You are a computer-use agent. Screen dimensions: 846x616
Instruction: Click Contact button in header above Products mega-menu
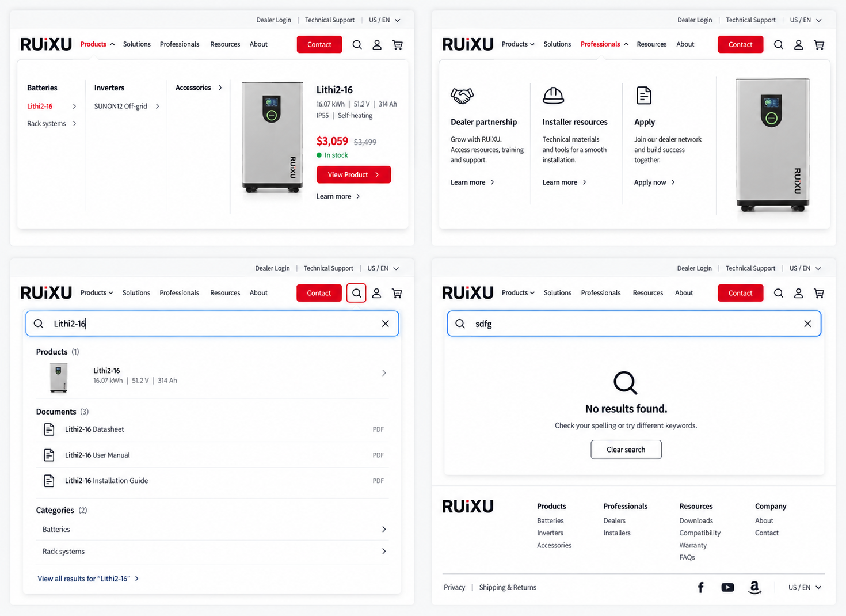(x=319, y=44)
